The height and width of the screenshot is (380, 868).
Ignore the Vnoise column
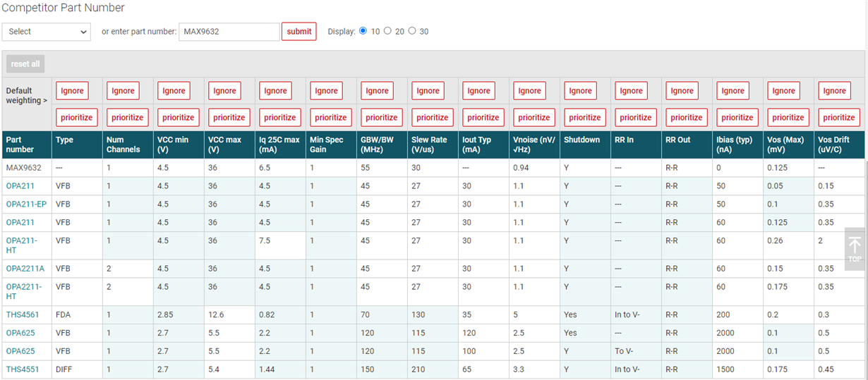[x=529, y=91]
